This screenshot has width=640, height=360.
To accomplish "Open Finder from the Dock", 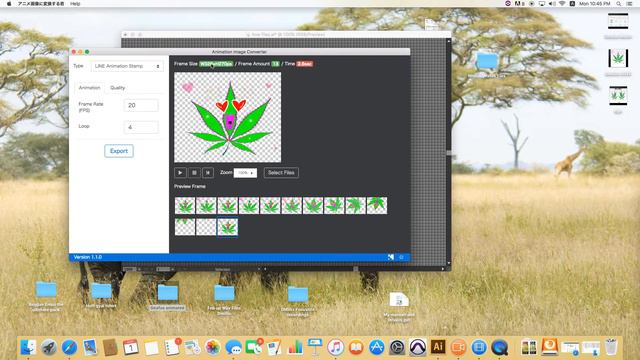I will [x=28, y=347].
